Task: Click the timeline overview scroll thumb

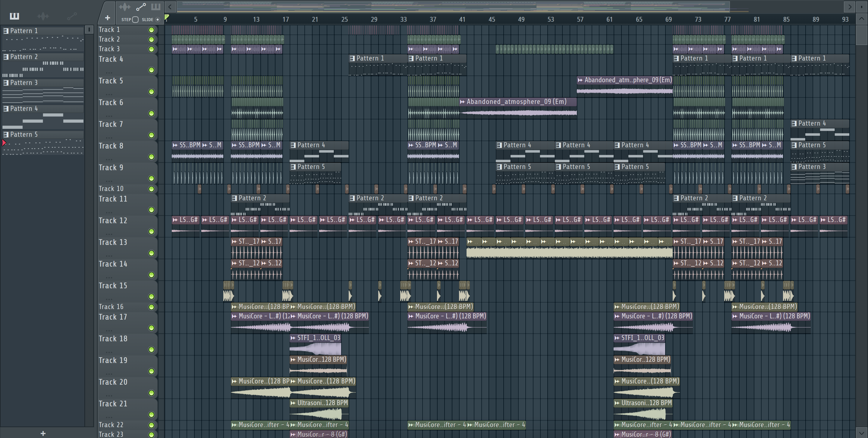Action: (x=453, y=7)
